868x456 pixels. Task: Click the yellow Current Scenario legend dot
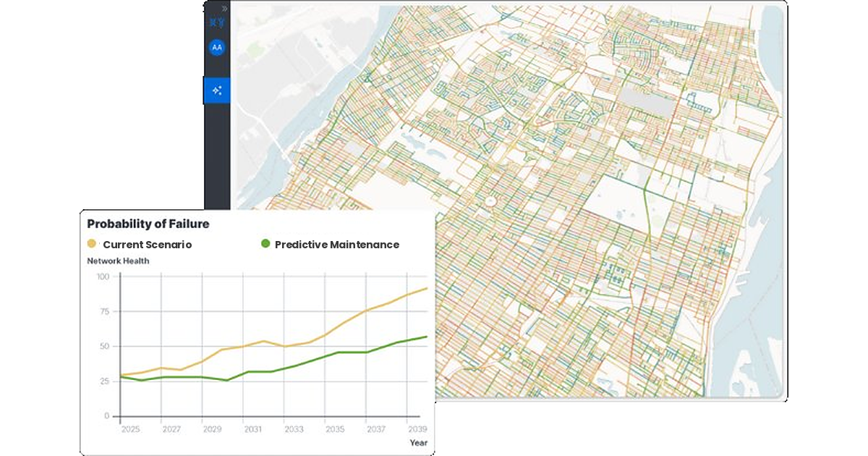(x=92, y=244)
